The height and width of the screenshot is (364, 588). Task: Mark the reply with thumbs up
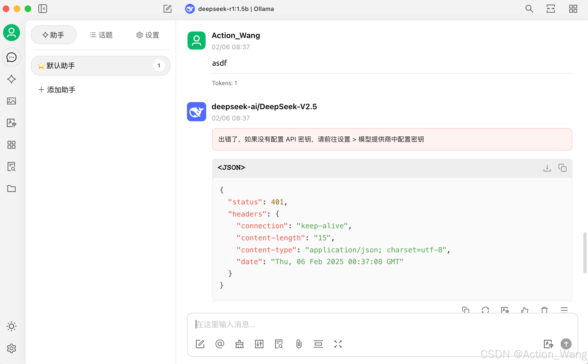tap(525, 310)
